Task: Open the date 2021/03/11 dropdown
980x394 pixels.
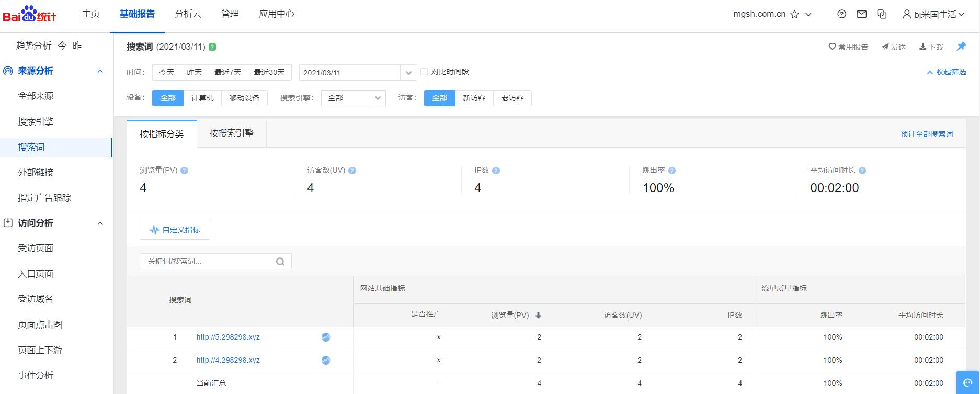Action: [408, 73]
